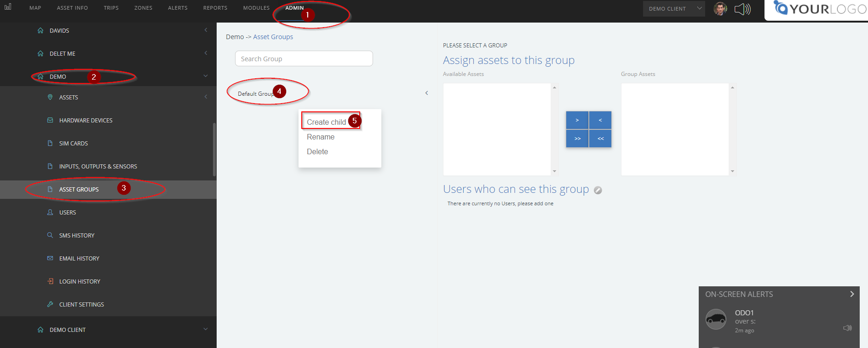868x348 pixels.
Task: Click the Login History icon
Action: [50, 281]
